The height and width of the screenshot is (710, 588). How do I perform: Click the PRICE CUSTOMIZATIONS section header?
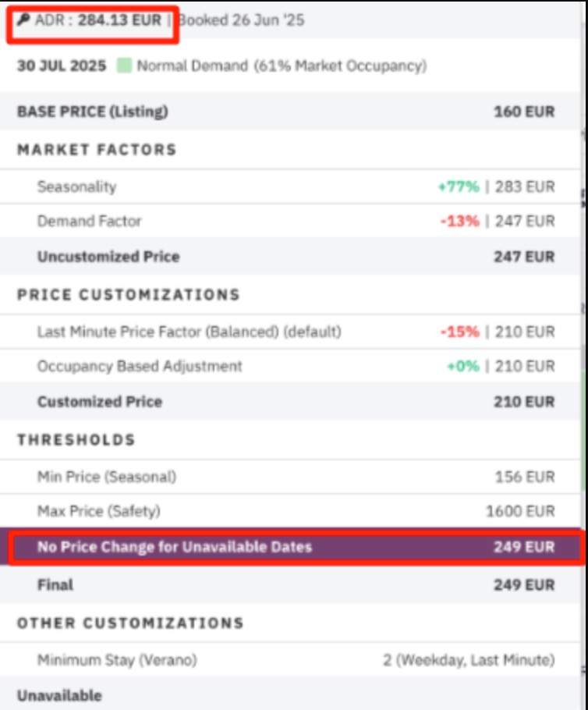pyautogui.click(x=129, y=295)
